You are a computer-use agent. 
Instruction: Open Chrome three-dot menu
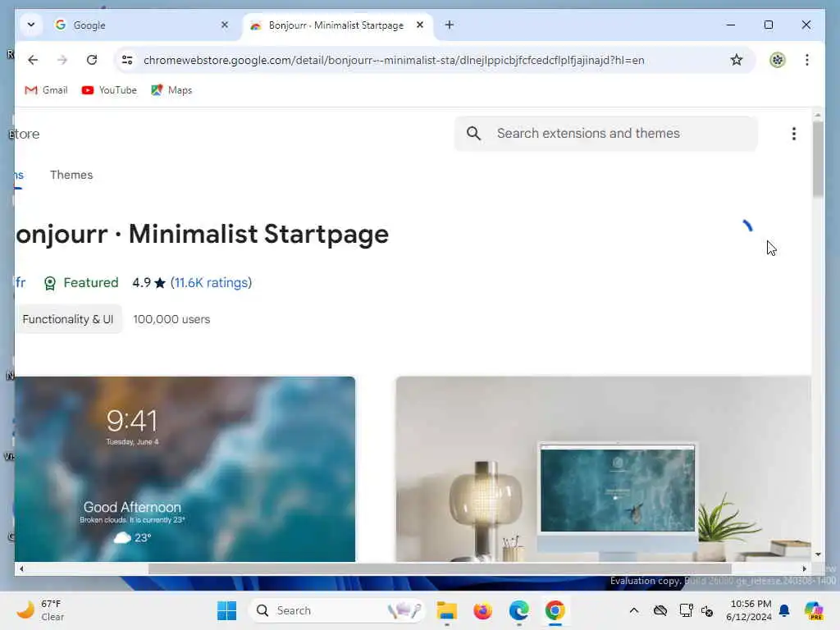[x=807, y=60]
